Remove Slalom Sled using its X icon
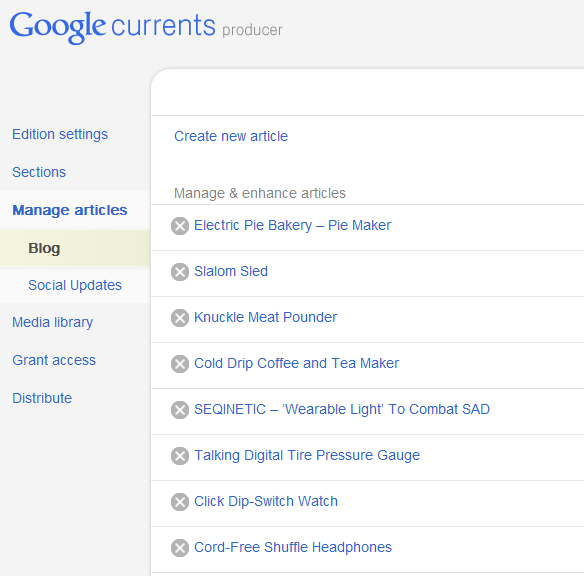This screenshot has height=576, width=584. coord(180,272)
